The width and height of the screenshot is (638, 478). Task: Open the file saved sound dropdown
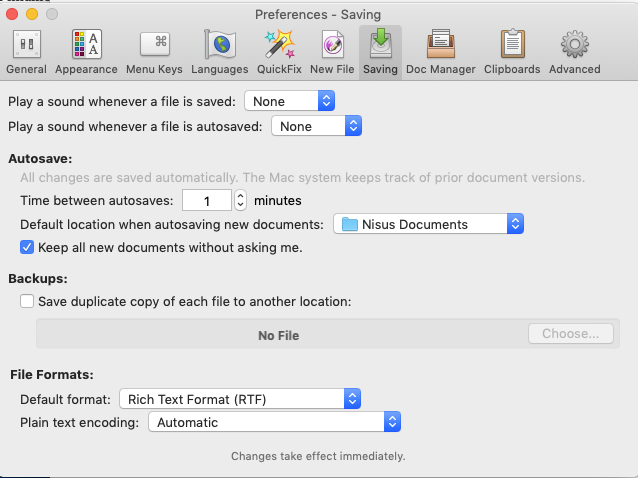click(x=289, y=101)
